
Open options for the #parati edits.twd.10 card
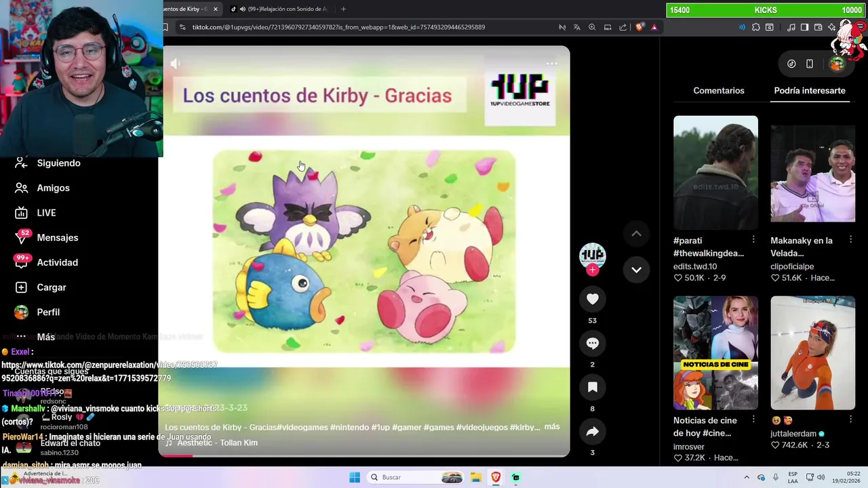click(753, 239)
